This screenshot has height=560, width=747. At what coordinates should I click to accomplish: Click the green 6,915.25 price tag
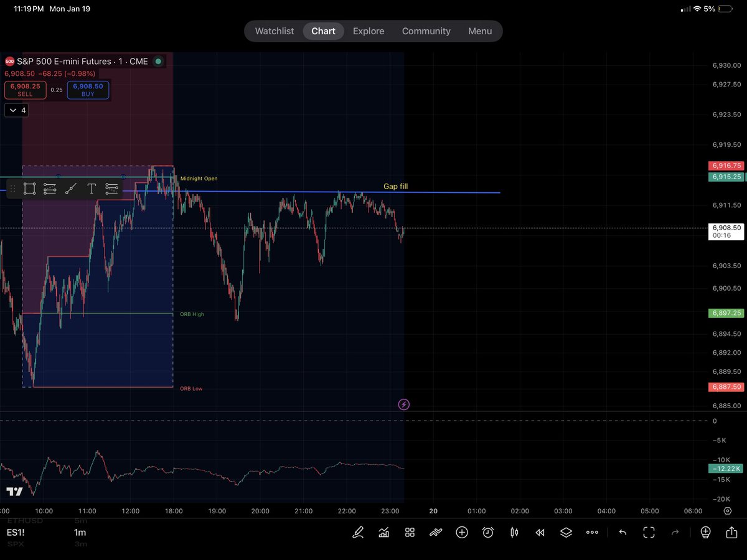click(x=726, y=177)
